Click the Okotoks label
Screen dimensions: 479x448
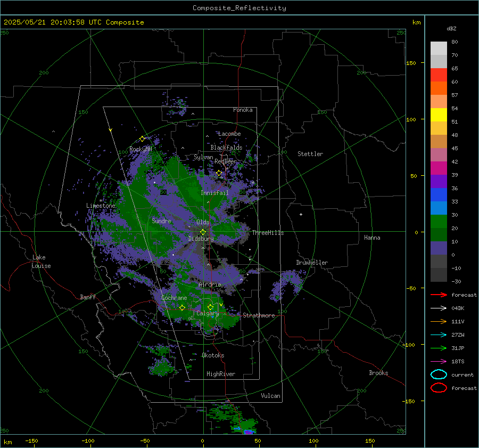click(213, 355)
